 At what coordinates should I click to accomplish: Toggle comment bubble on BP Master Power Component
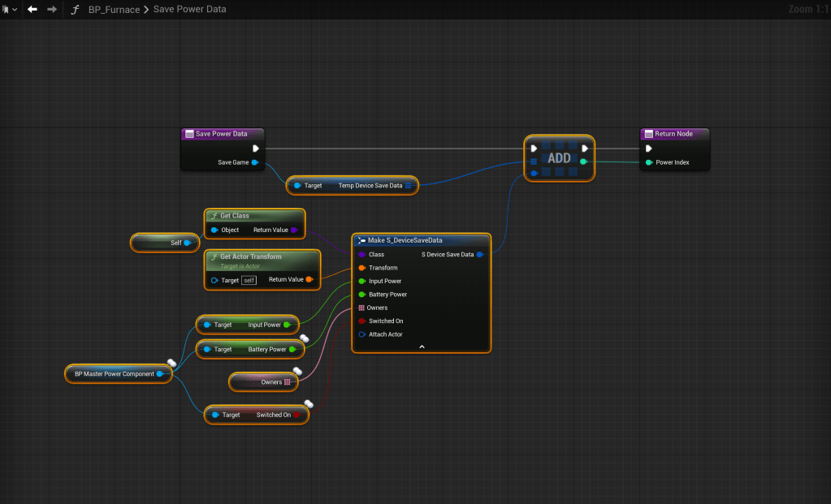point(172,363)
